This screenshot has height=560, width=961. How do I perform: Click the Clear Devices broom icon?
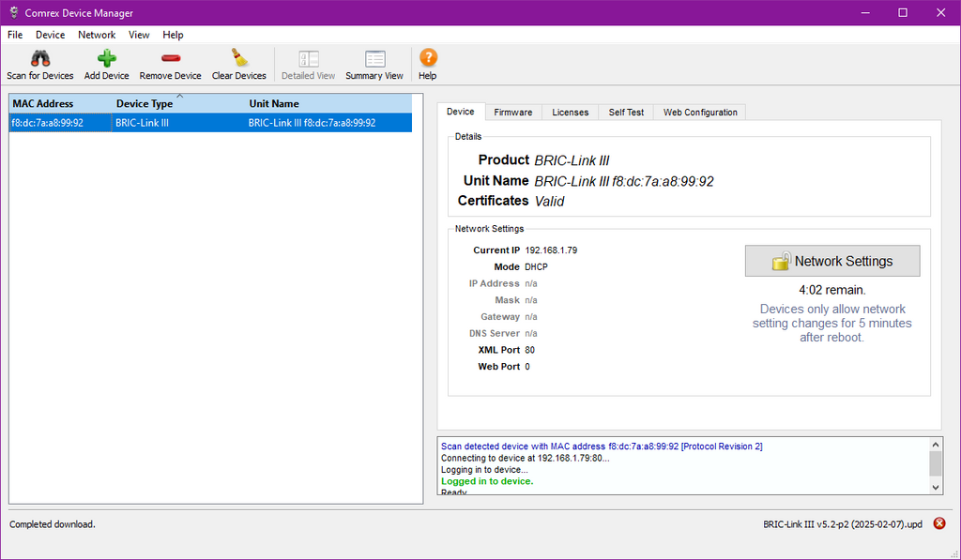(x=238, y=59)
